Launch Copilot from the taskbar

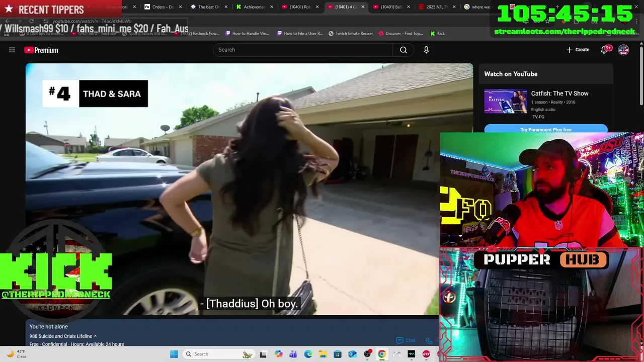(x=279, y=354)
